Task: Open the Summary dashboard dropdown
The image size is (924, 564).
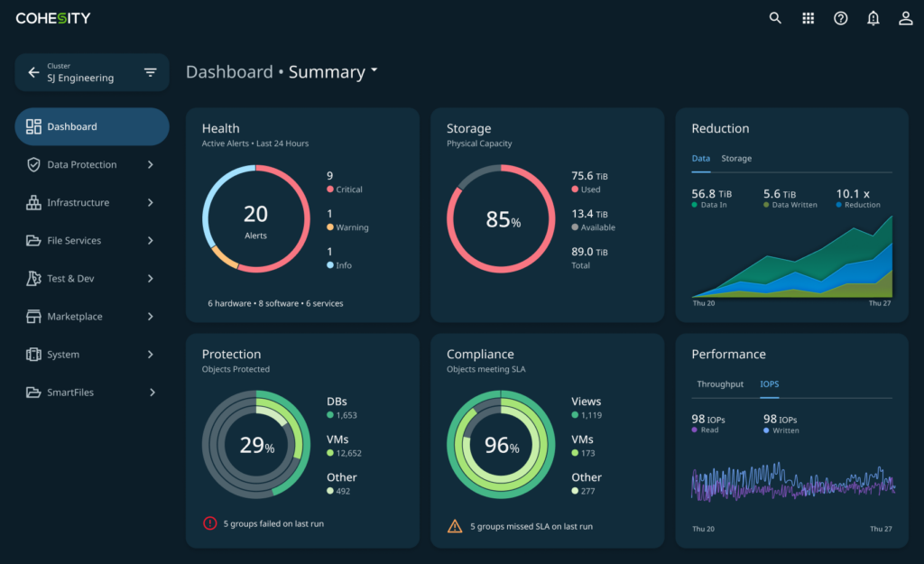Action: tap(333, 71)
